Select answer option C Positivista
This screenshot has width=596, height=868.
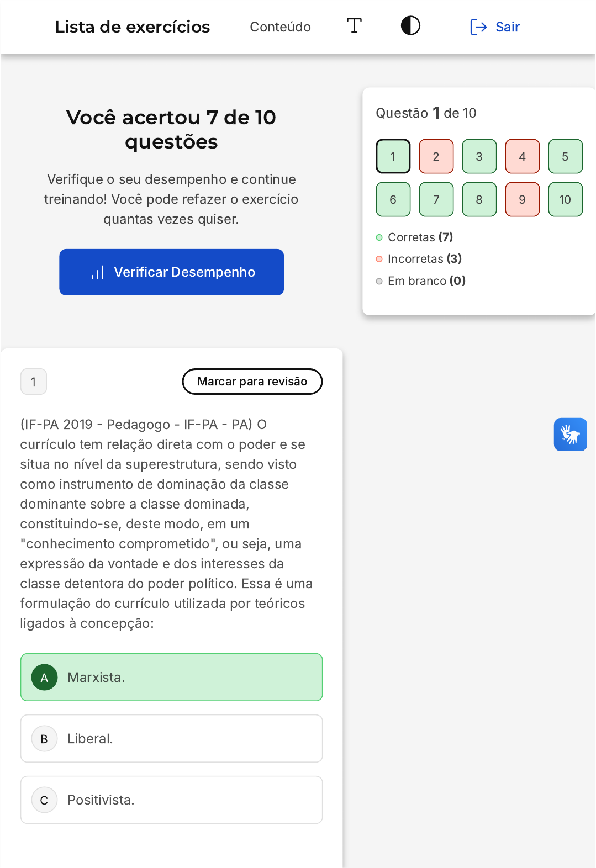pos(171,800)
